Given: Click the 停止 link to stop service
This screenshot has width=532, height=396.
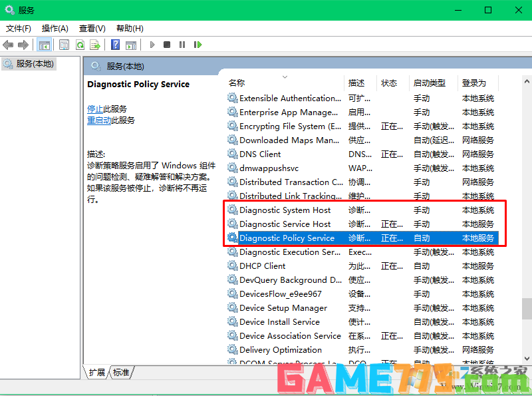Looking at the screenshot, I should 95,109.
